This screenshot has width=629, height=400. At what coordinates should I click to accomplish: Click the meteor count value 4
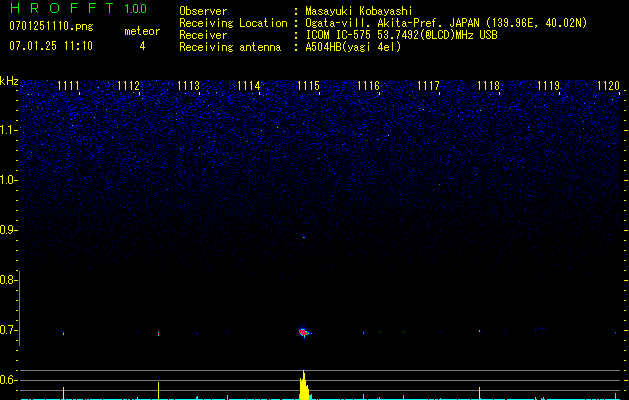[141, 46]
